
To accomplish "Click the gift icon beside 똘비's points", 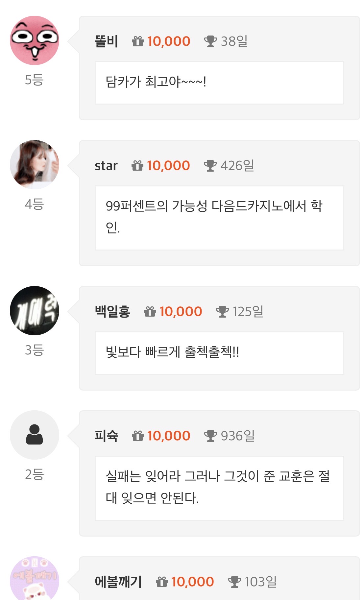I will (x=138, y=41).
